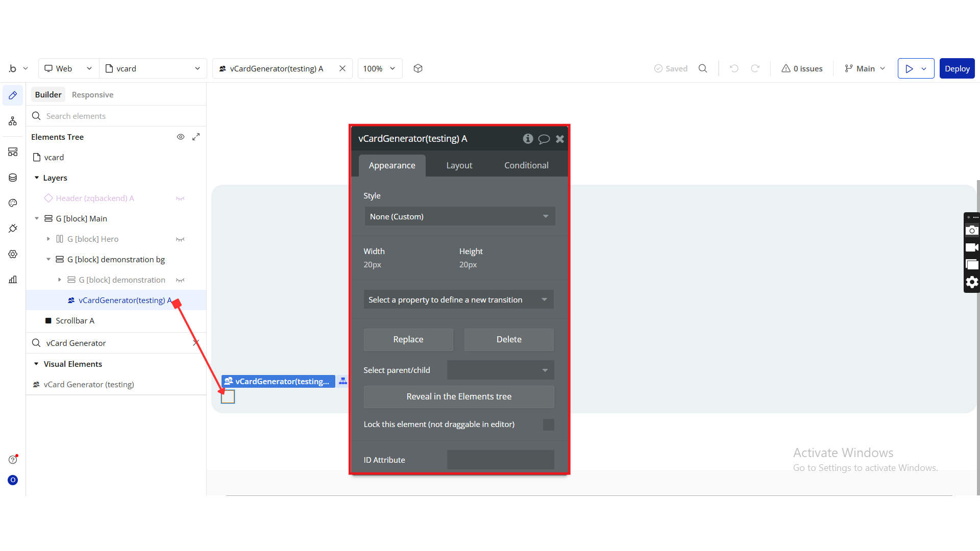Enable Lock this element checkbox

(548, 424)
